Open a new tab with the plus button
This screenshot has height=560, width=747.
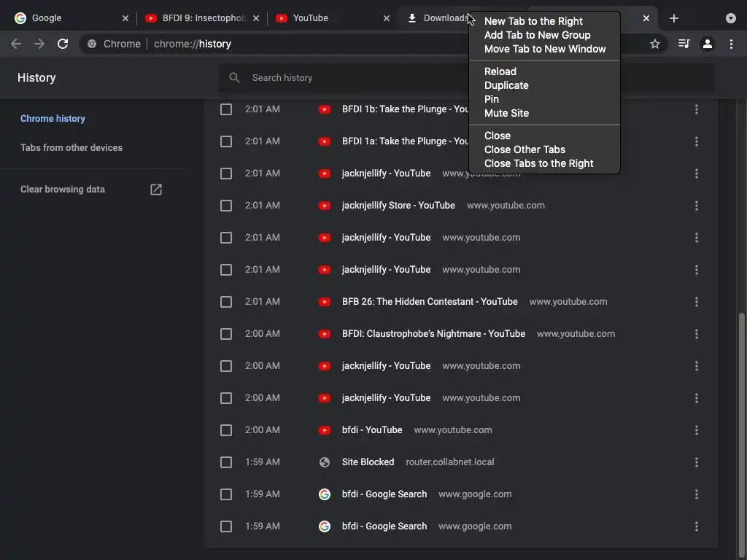pos(674,18)
